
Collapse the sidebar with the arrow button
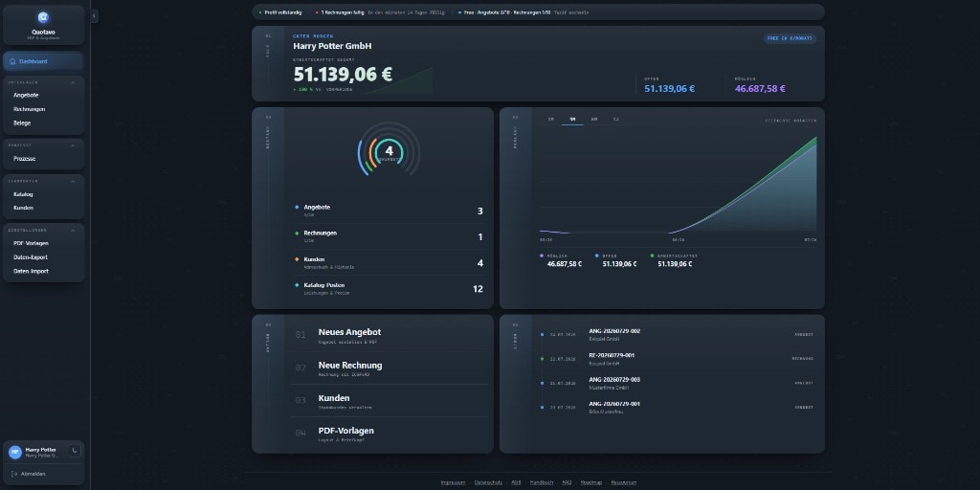94,15
